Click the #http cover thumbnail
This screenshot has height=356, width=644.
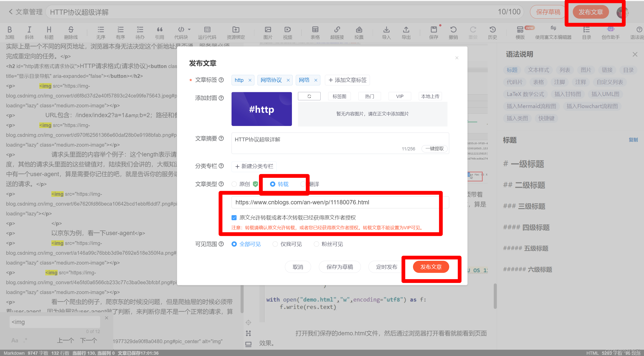pos(261,109)
